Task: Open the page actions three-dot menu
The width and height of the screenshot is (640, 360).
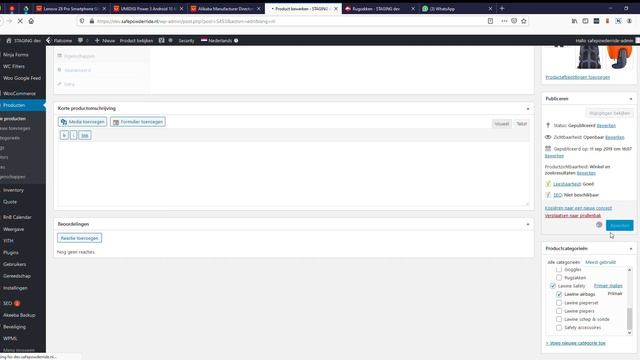Action: [504, 21]
